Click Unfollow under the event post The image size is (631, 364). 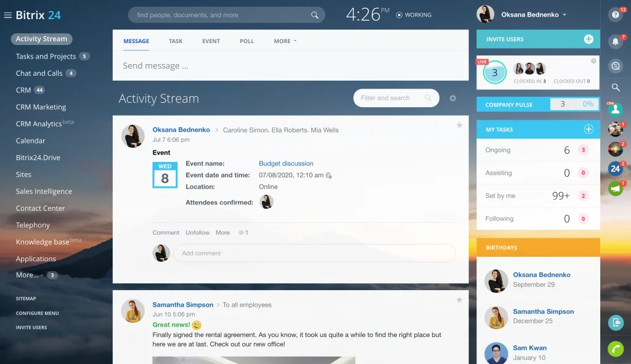coord(197,233)
